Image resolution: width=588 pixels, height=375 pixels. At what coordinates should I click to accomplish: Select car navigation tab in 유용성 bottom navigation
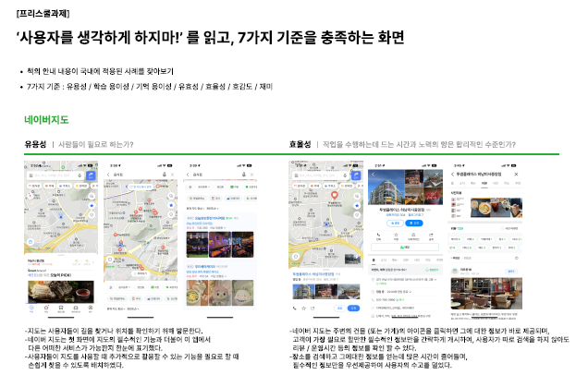pos(76,308)
